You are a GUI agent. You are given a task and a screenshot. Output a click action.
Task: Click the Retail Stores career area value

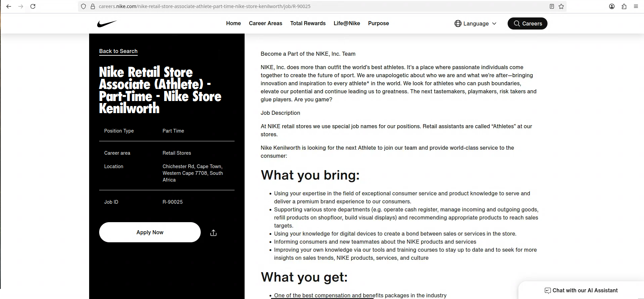click(177, 153)
